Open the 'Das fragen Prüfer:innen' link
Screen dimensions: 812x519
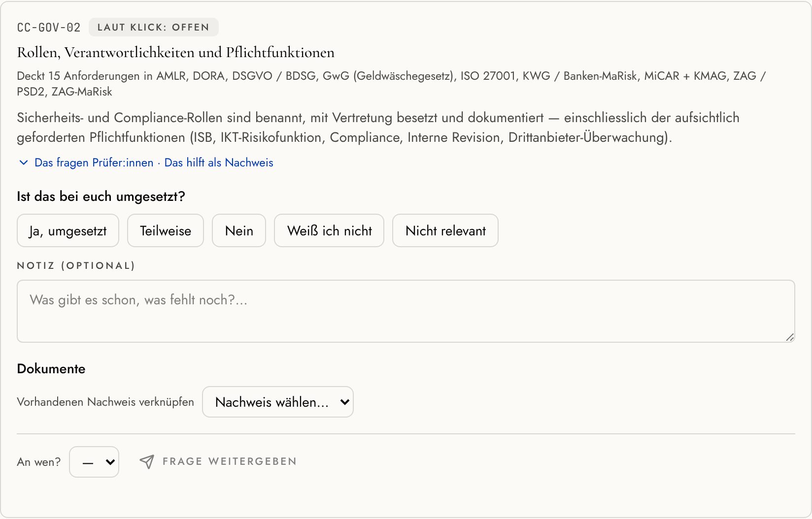pyautogui.click(x=94, y=162)
